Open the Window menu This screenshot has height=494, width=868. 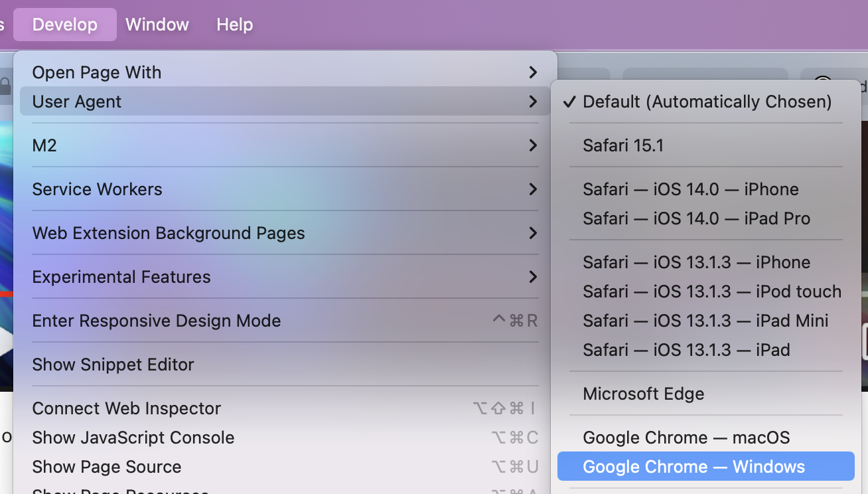pos(157,25)
